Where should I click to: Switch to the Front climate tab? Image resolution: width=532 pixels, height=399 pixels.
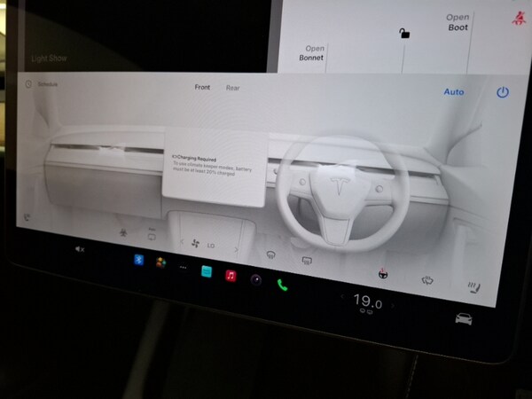click(204, 88)
